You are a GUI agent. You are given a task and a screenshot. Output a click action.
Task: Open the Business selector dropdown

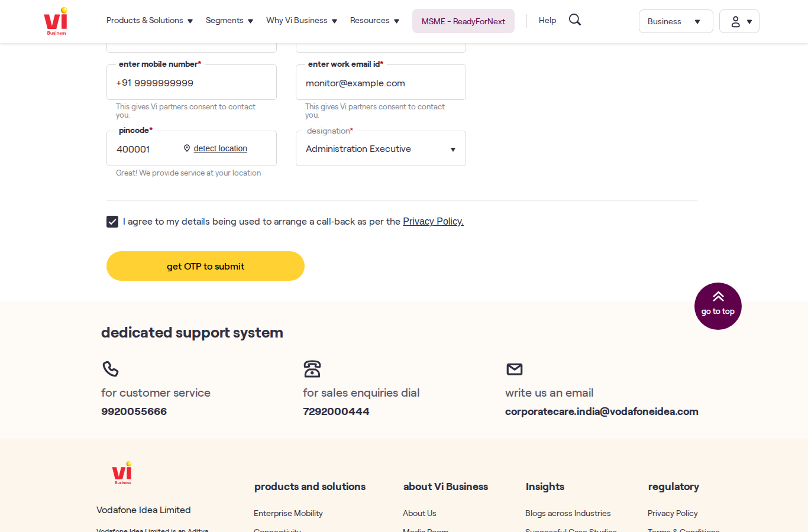coord(676,21)
